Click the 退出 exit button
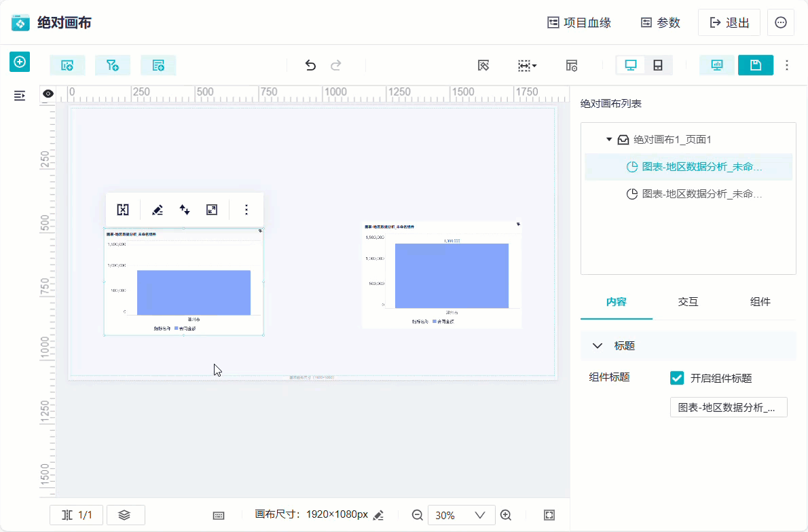This screenshot has width=808, height=532. [729, 22]
